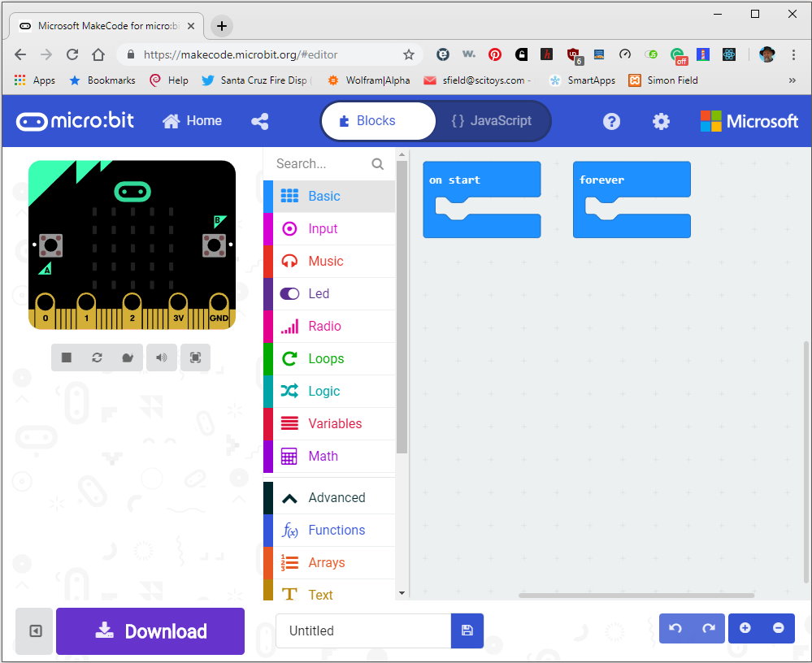Undo the last action
Screen dimensions: 812x663
coord(675,628)
